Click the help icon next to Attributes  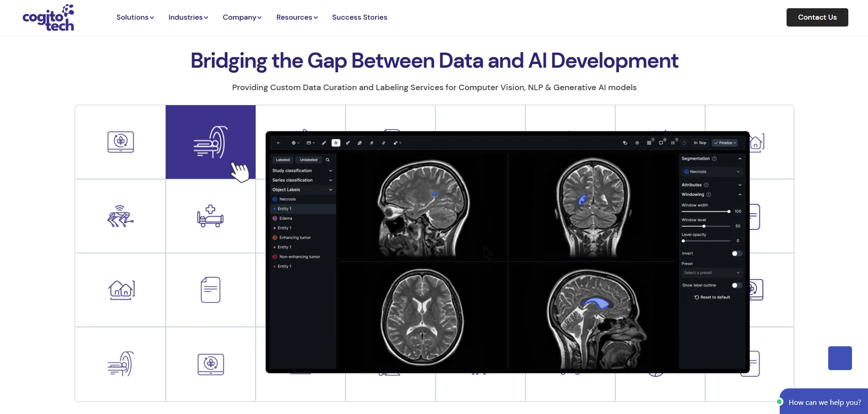pos(706,185)
